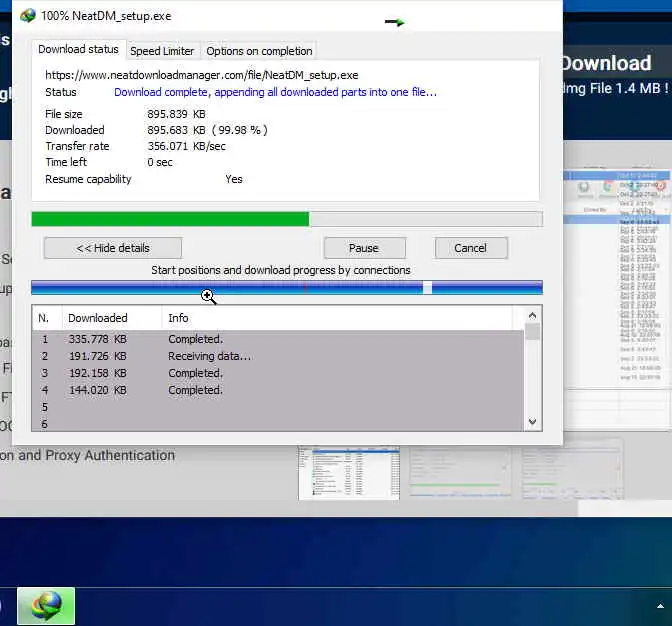Click the second screenshot thumbnail on webpage
The height and width of the screenshot is (626, 672).
coord(460,472)
